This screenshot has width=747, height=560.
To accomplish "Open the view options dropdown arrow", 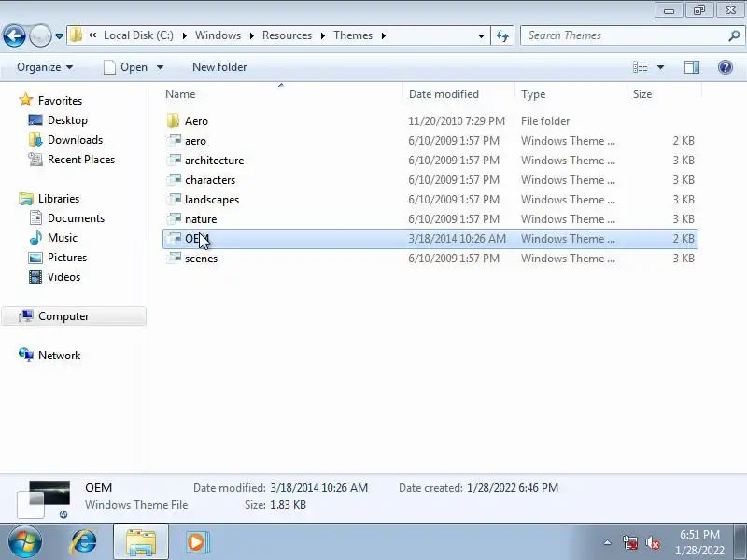I will [661, 67].
